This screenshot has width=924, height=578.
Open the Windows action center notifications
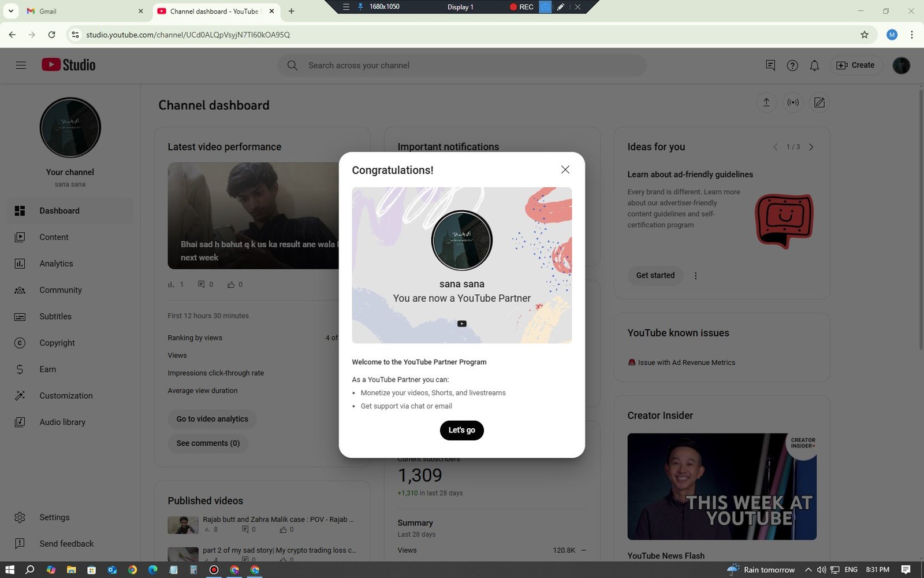(x=906, y=570)
